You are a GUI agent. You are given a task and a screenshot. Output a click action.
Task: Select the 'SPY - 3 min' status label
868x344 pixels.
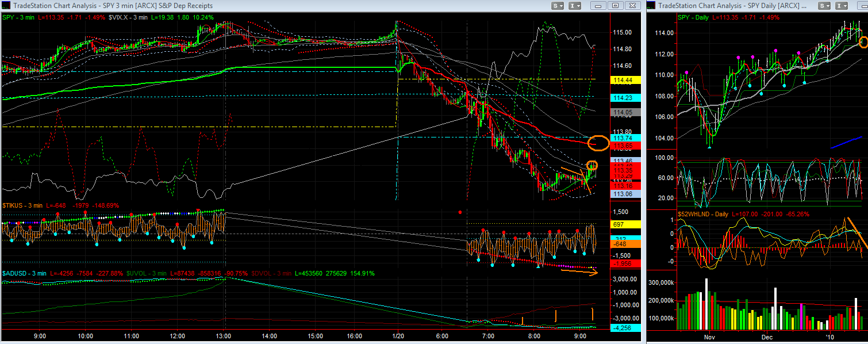(x=18, y=17)
